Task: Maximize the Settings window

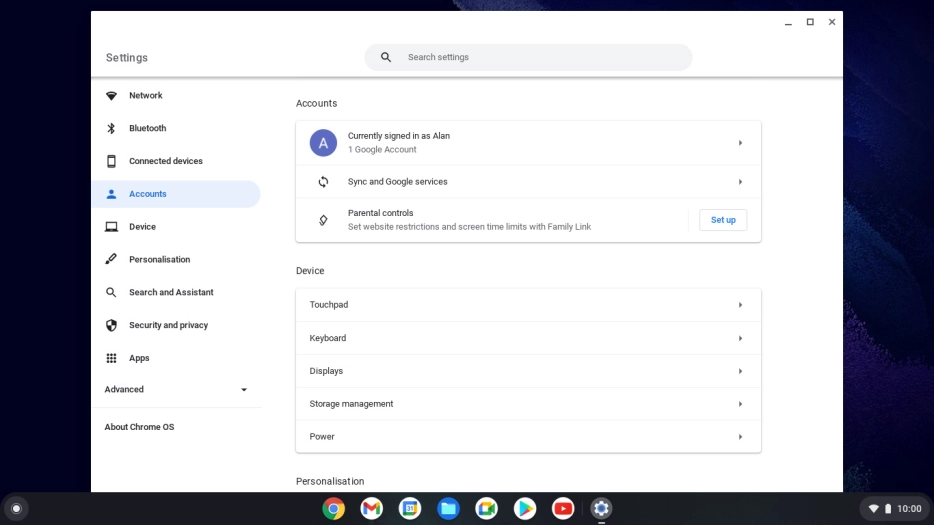Action: click(810, 22)
